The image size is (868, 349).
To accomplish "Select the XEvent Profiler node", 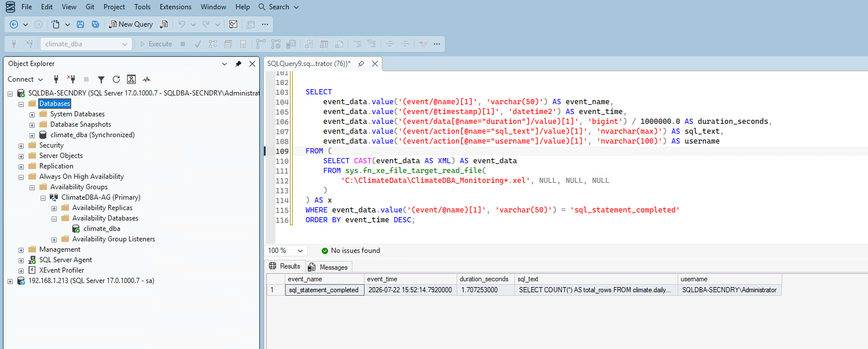I will [x=61, y=270].
